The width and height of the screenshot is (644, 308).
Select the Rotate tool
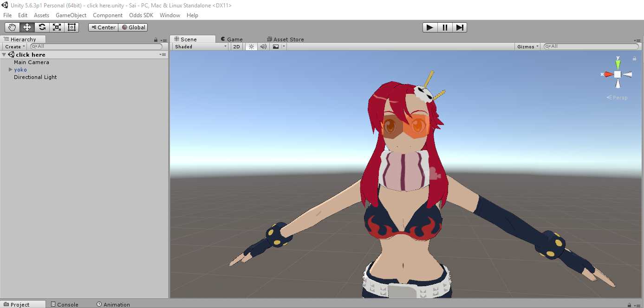[x=42, y=27]
